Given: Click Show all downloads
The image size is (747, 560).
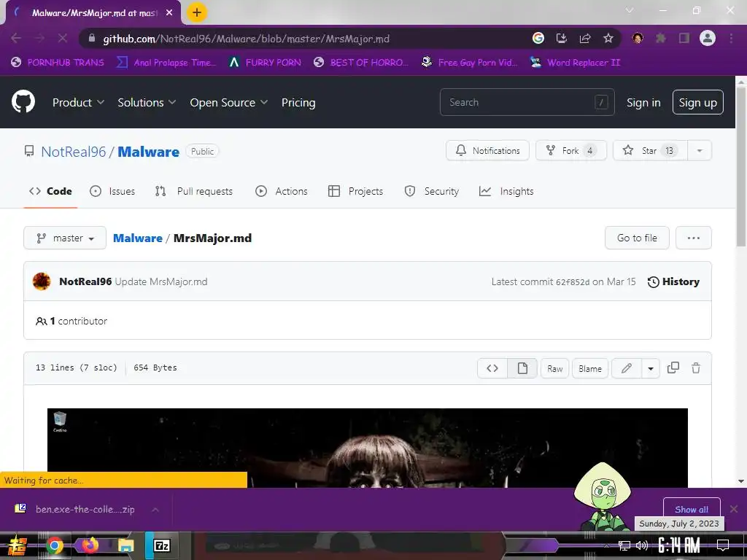Looking at the screenshot, I should pyautogui.click(x=692, y=509).
